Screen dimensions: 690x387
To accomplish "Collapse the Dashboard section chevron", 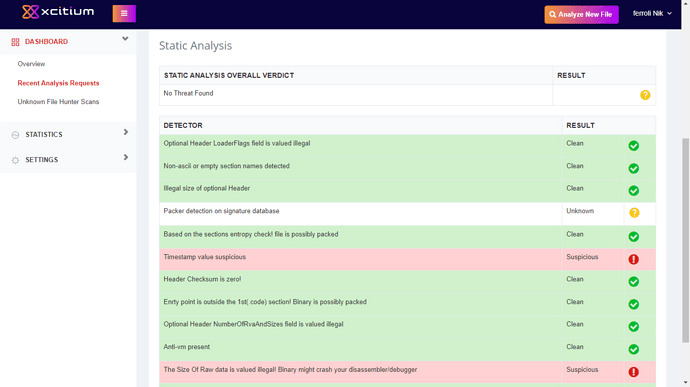I will click(125, 39).
